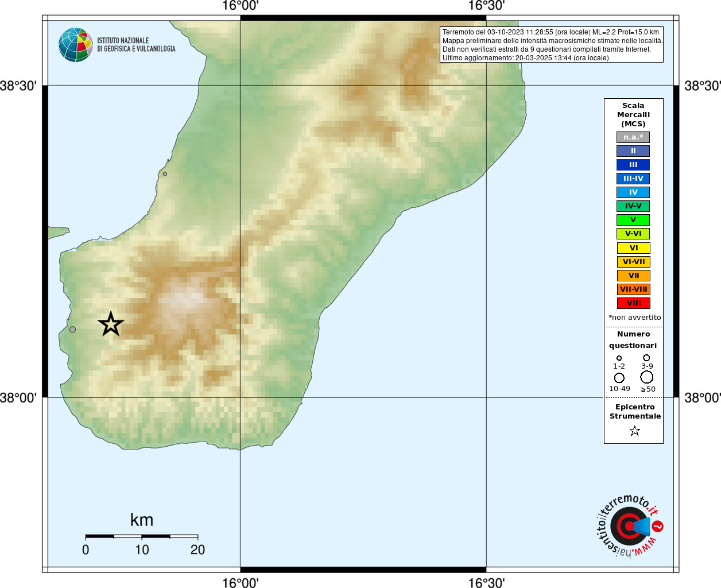The image size is (721, 588).
Task: Click the 3-9 questionnaires circle symbol
Action: (x=646, y=358)
